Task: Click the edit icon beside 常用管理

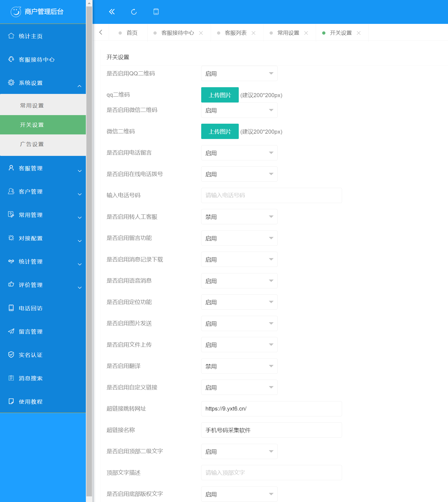Action: click(x=11, y=215)
